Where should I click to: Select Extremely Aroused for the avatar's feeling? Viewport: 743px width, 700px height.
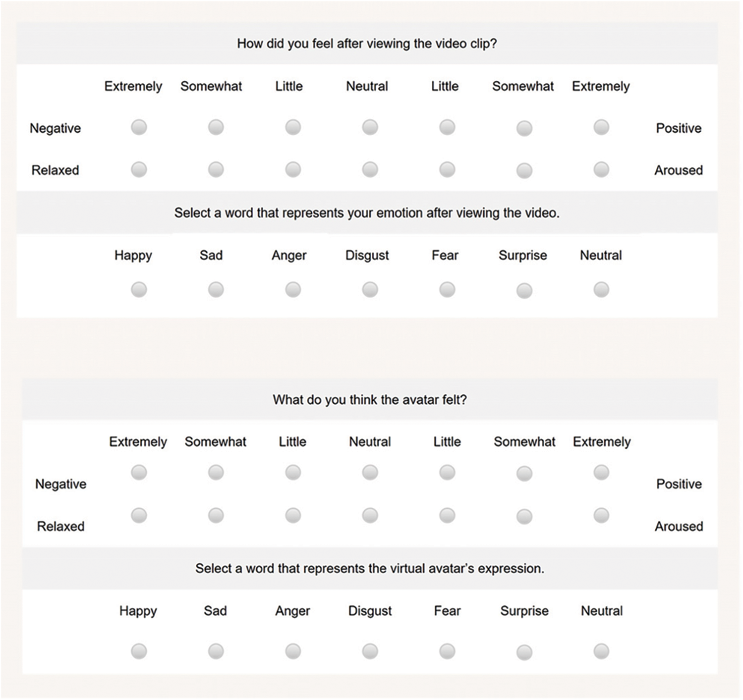point(601,516)
